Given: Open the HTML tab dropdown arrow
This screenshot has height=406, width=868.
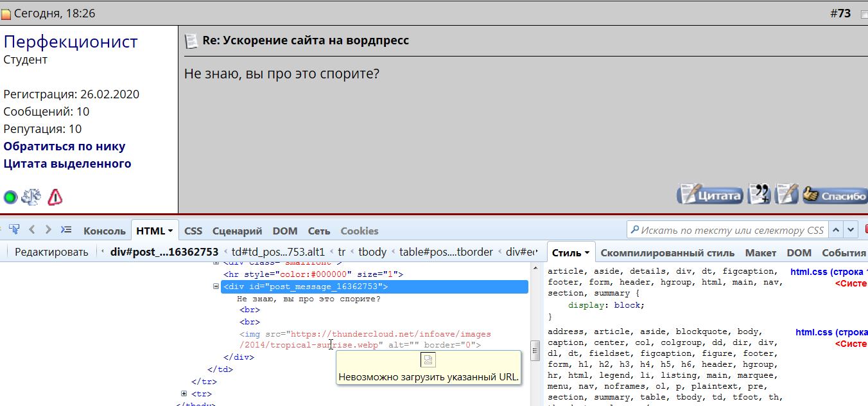Looking at the screenshot, I should pyautogui.click(x=171, y=231).
